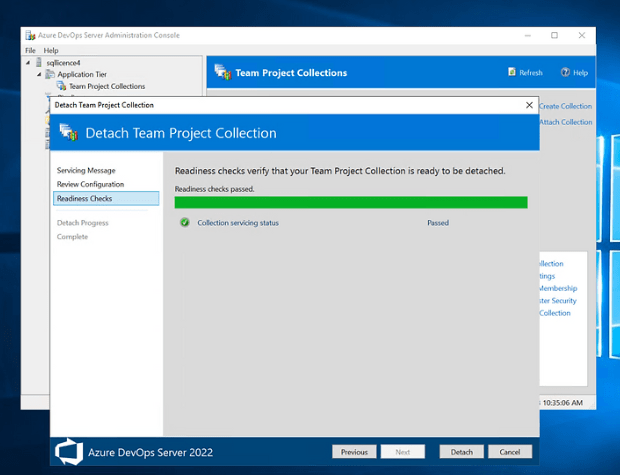This screenshot has height=475, width=620.
Task: Maximize the Administration Console window
Action: click(x=554, y=35)
